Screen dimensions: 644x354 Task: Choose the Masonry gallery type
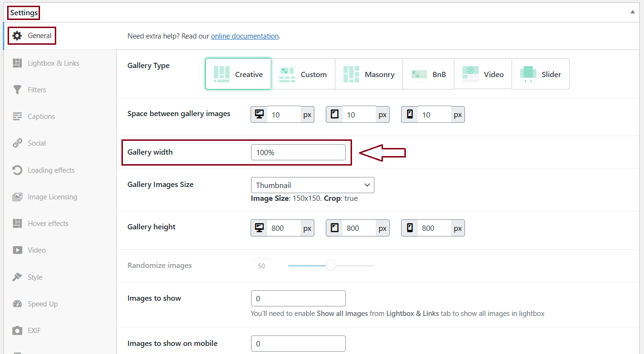[x=369, y=74]
